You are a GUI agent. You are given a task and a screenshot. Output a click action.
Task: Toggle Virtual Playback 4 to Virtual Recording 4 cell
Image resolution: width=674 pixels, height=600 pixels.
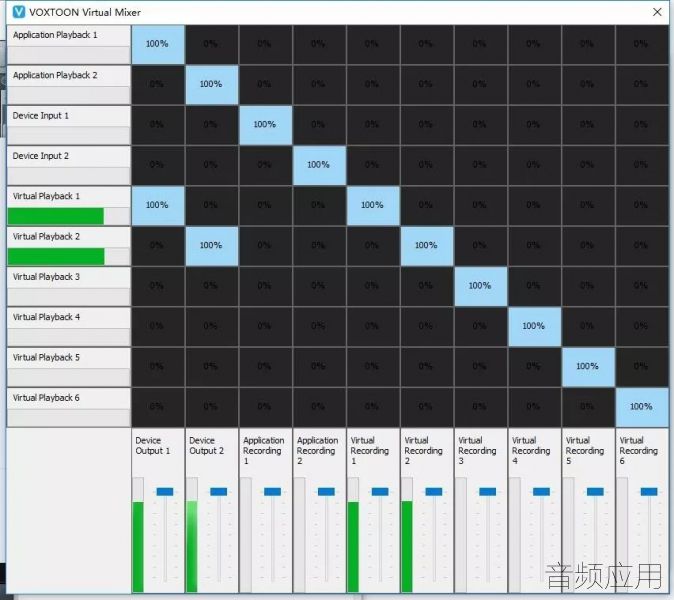tap(534, 327)
